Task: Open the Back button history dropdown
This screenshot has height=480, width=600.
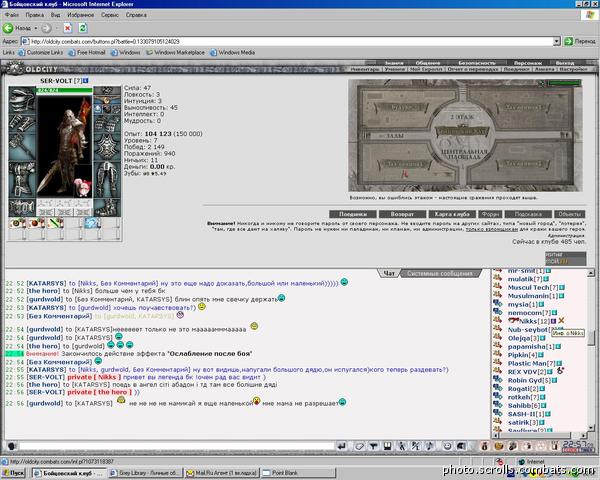Action: pos(36,28)
